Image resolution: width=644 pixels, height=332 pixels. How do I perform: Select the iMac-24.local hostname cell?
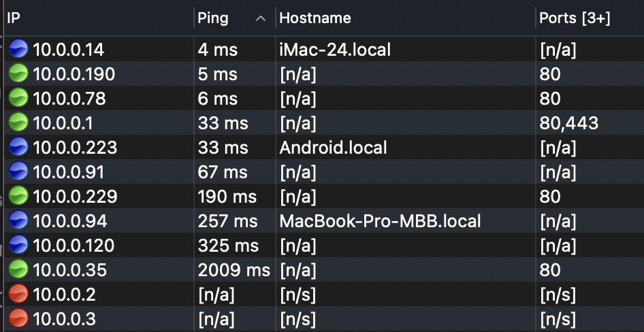coord(335,50)
